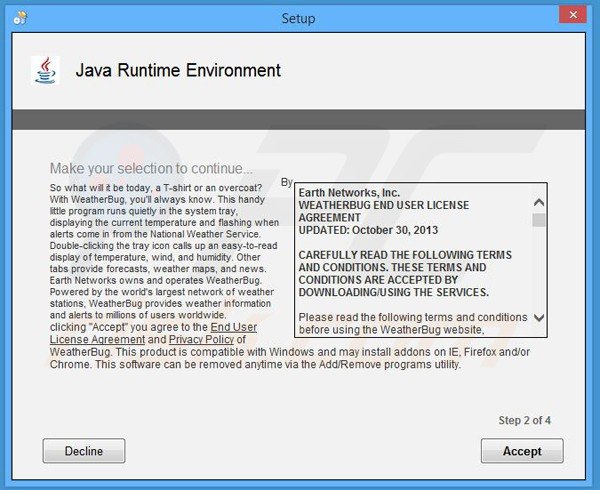Viewport: 600px width, 490px height.
Task: Click 'WEATHERBUG END USER LICENSE' line
Action: coord(384,205)
